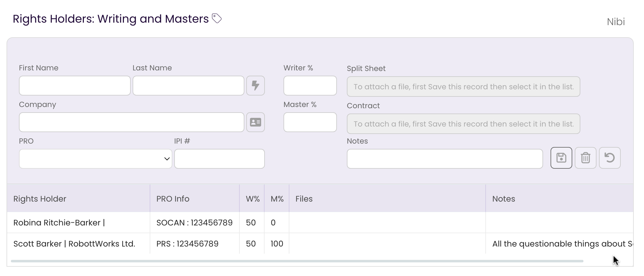Open the PRO dropdown
The width and height of the screenshot is (644, 276).
tap(96, 159)
